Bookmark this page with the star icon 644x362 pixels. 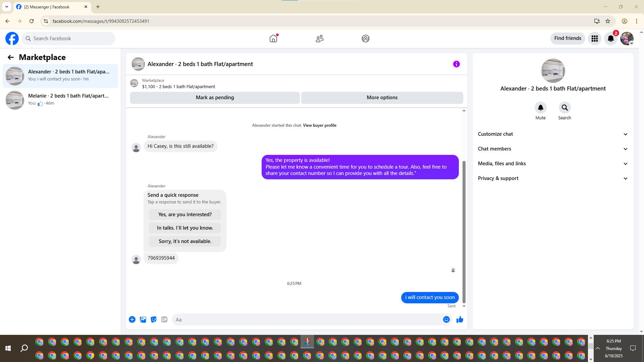[608, 21]
